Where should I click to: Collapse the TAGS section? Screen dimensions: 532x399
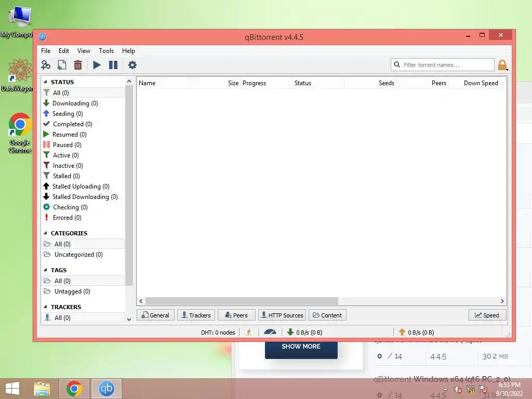pos(46,270)
